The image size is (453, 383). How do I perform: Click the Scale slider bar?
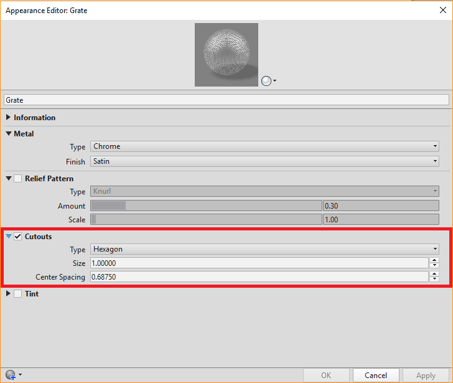pos(206,219)
